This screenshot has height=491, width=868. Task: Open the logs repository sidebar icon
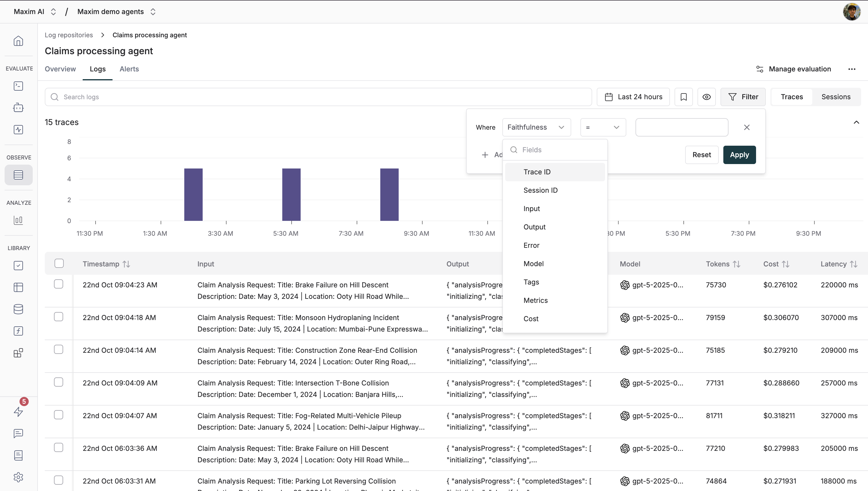(18, 175)
